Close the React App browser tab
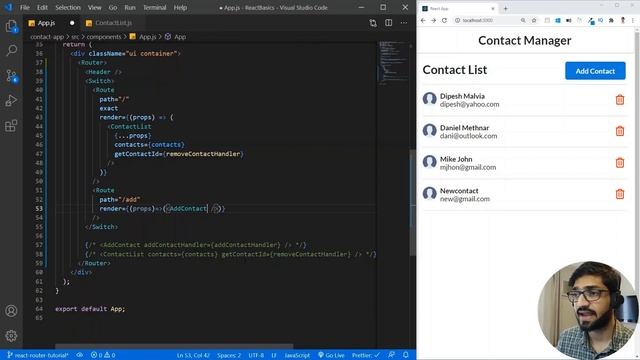This screenshot has width=640, height=360. (493, 9)
